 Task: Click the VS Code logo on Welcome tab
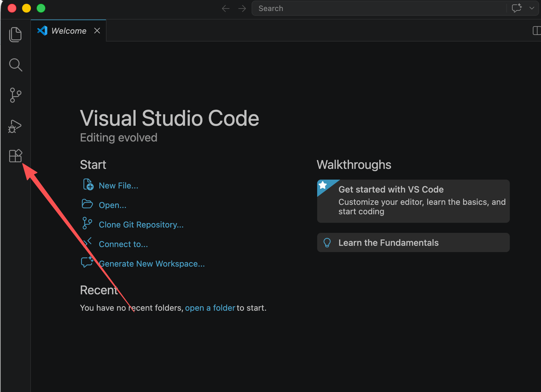tap(42, 31)
